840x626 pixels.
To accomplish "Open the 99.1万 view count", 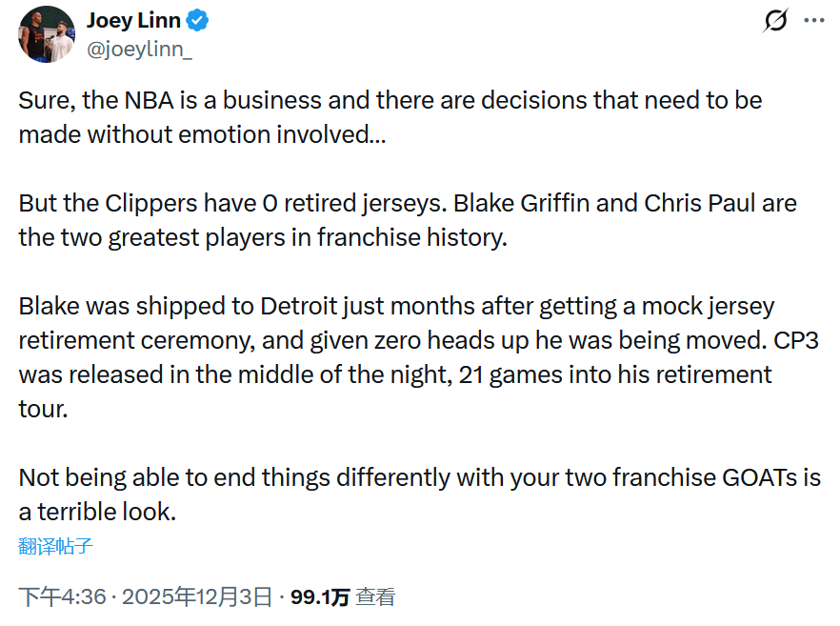I will (320, 597).
